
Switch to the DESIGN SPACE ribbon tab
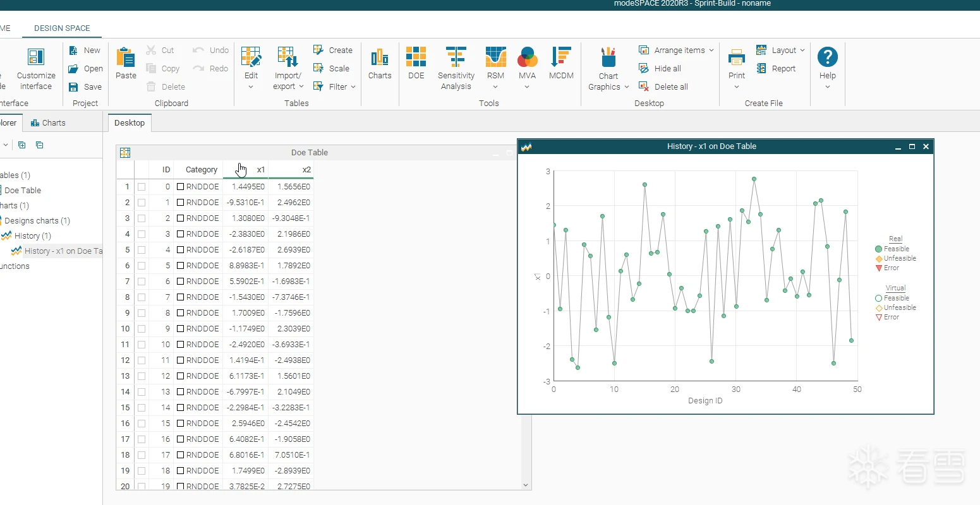pyautogui.click(x=62, y=28)
